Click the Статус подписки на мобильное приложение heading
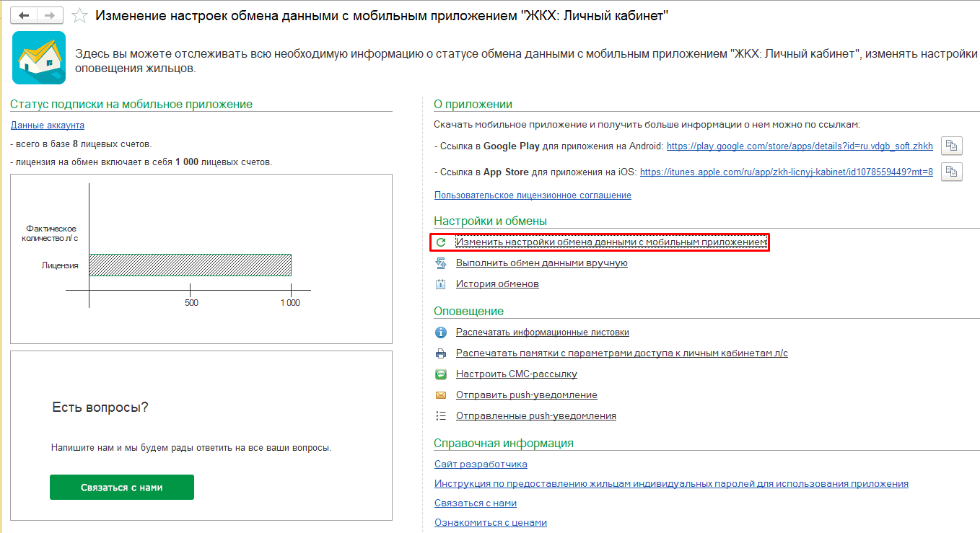This screenshot has height=533, width=980. (131, 105)
